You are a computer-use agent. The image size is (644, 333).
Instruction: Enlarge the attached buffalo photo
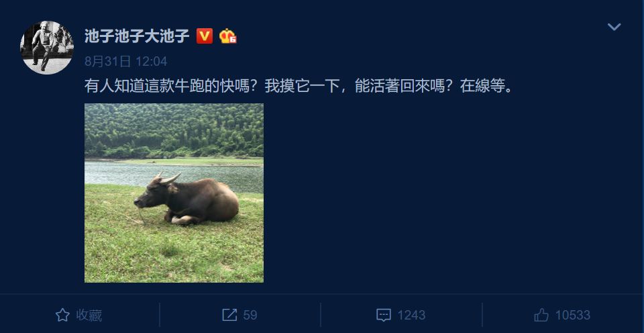pos(174,193)
